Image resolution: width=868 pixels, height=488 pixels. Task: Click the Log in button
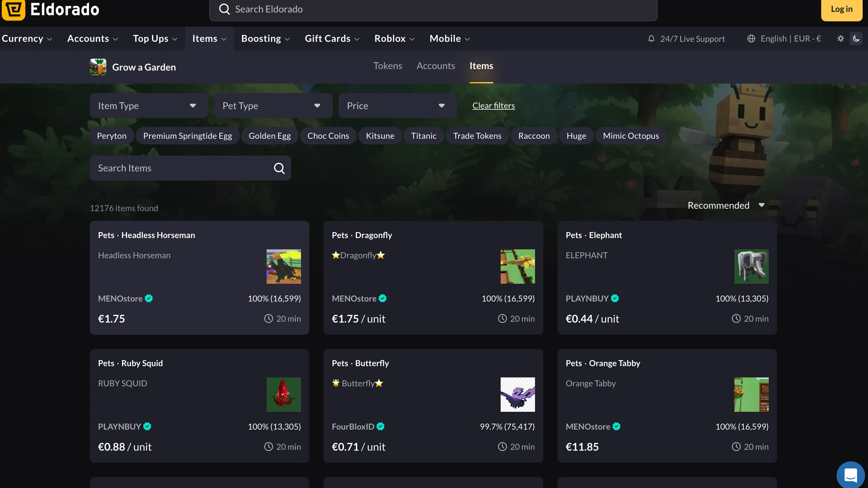841,9
